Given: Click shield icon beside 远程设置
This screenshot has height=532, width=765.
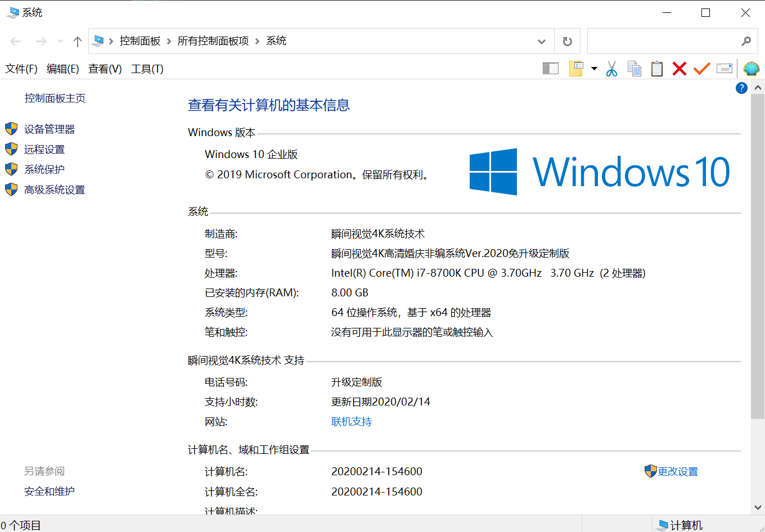Looking at the screenshot, I should coord(11,149).
